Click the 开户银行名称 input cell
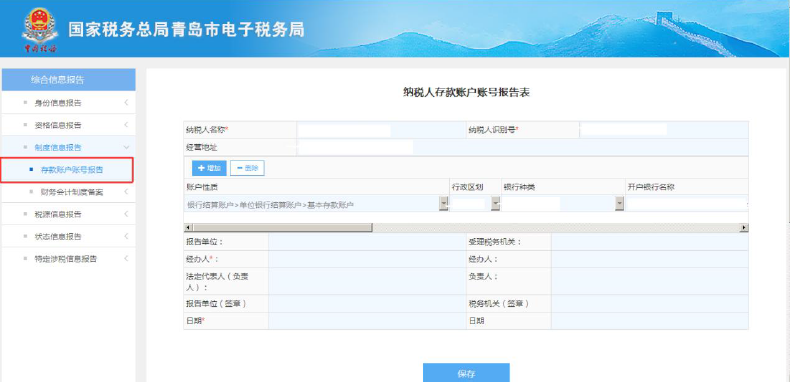The height and width of the screenshot is (384, 791). click(x=687, y=204)
